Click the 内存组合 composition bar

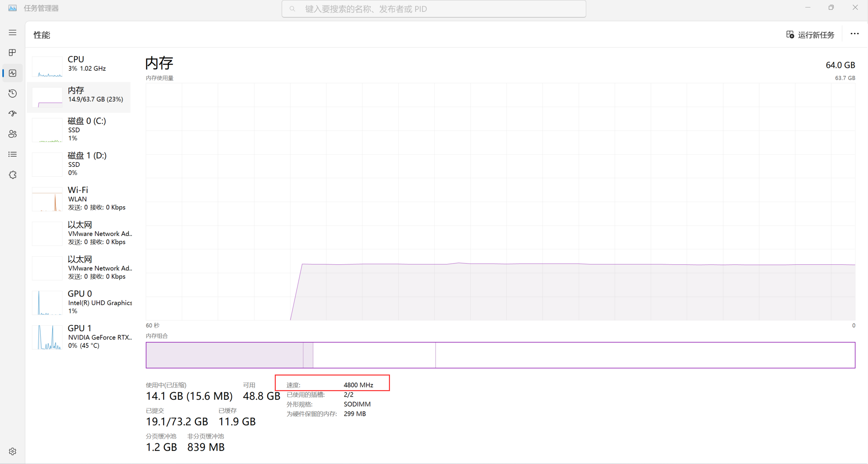[500, 355]
